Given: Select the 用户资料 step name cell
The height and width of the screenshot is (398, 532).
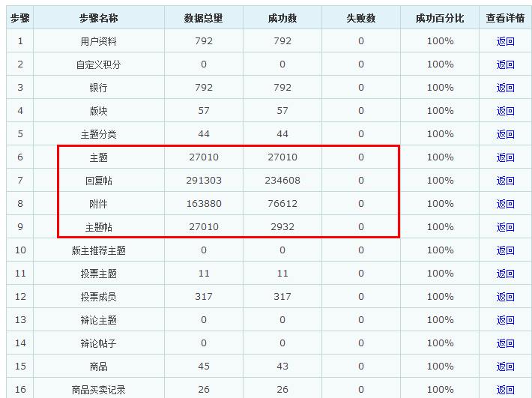Looking at the screenshot, I should coord(99,41).
